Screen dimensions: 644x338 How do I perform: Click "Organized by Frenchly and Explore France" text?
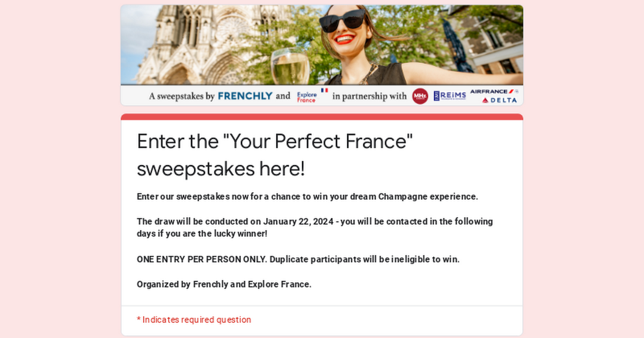224,284
